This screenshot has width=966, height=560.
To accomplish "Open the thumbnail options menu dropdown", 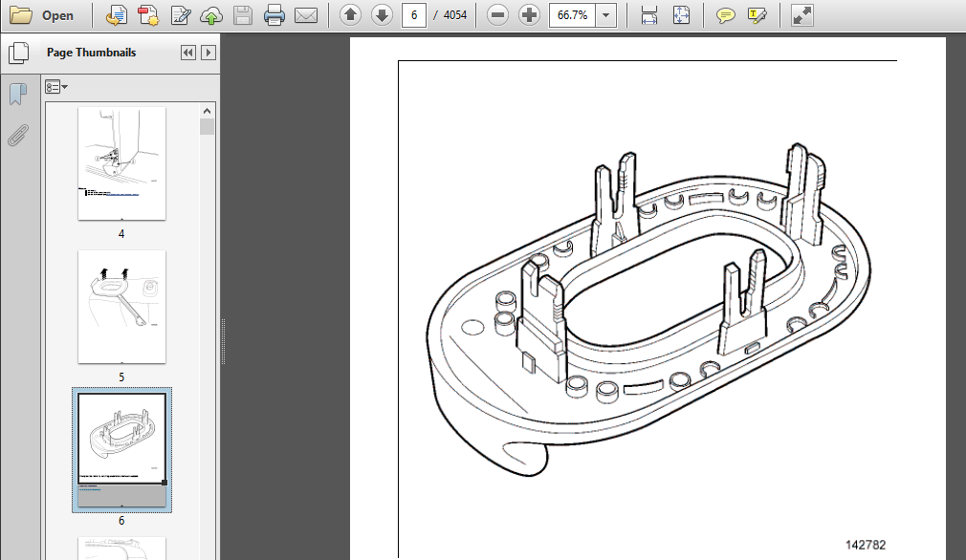I will tap(56, 87).
